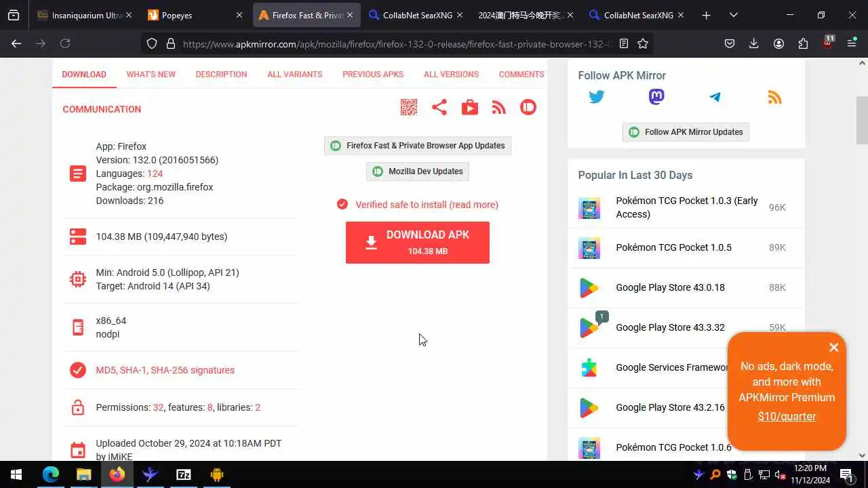The height and width of the screenshot is (488, 868).
Task: Reload the page with the refresh icon
Action: (x=65, y=43)
